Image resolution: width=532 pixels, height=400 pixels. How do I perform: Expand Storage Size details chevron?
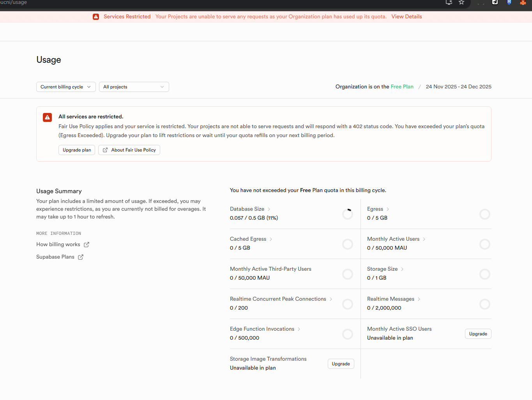click(402, 269)
